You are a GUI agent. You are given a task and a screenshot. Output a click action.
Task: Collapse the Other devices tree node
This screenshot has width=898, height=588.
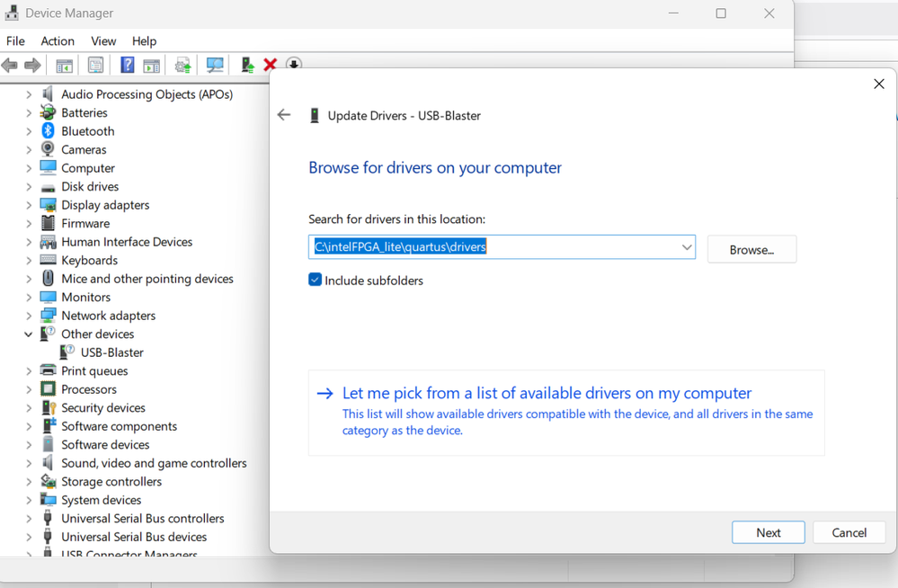29,334
